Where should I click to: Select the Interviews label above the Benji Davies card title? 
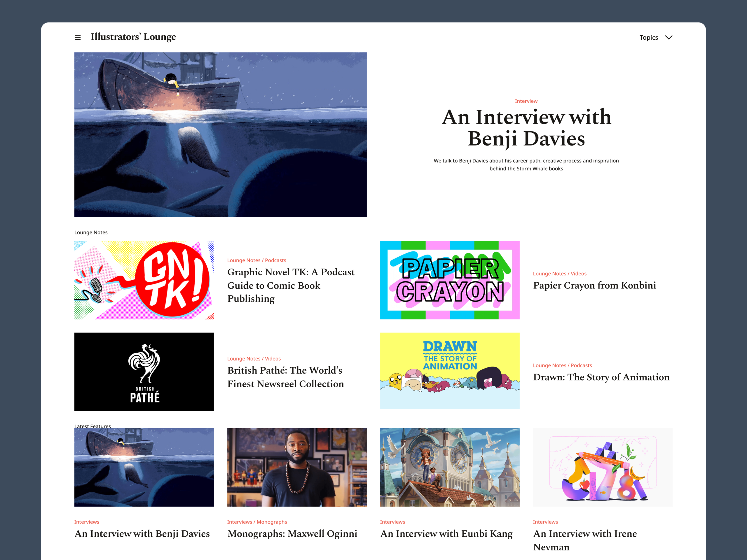87,522
